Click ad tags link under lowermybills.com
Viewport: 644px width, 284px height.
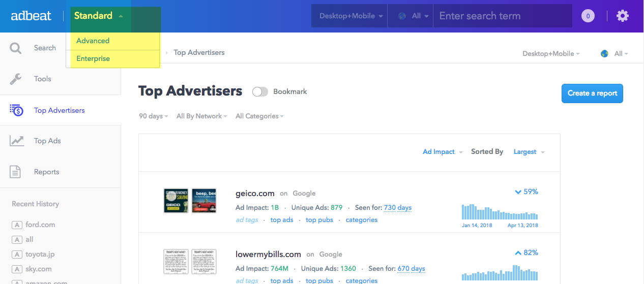tap(247, 280)
